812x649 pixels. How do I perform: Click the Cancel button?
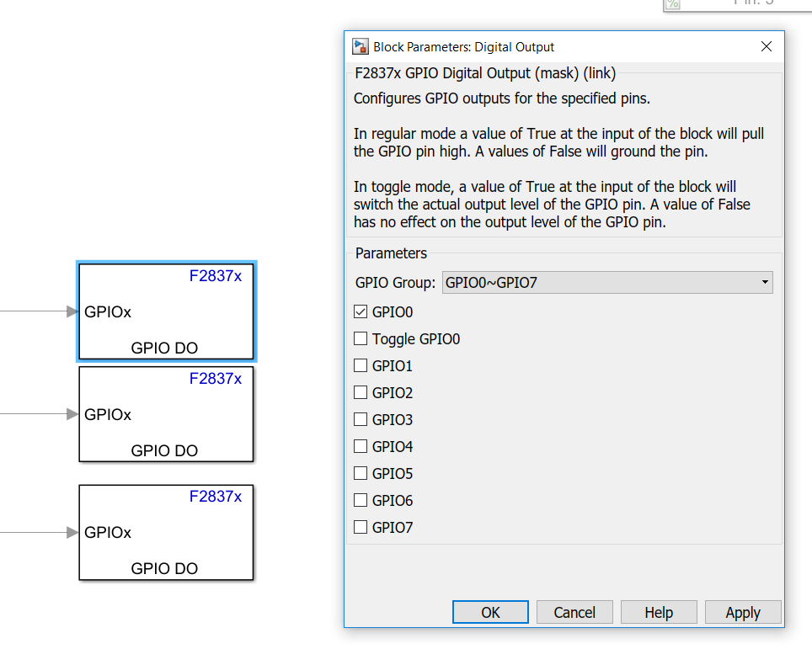click(574, 612)
